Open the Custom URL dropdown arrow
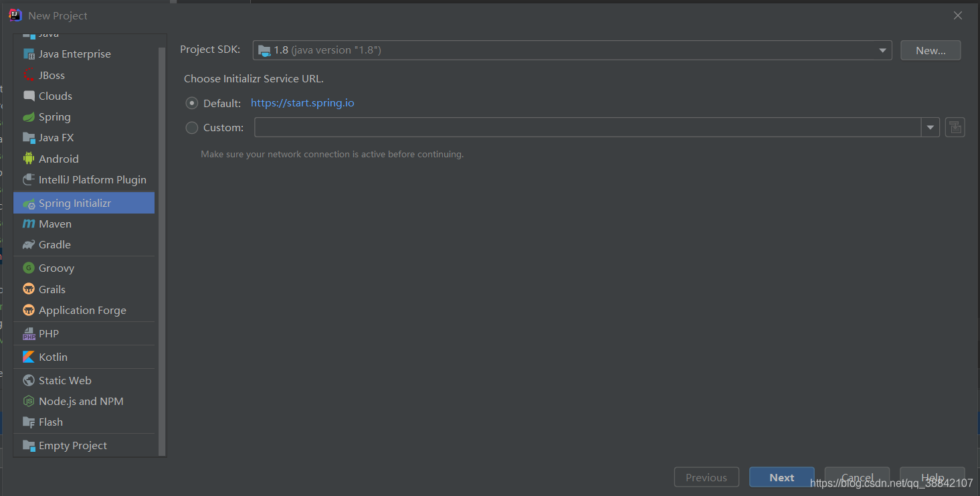This screenshot has height=496, width=980. pos(930,127)
